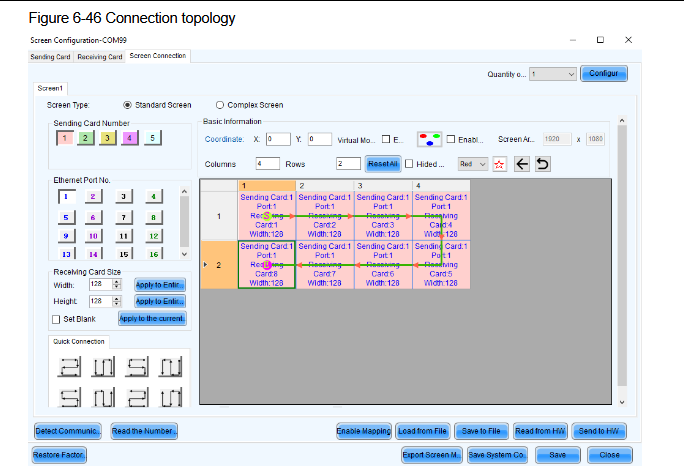Select light blue sending card number 5
Screen dimensions: 684x474
(x=153, y=138)
